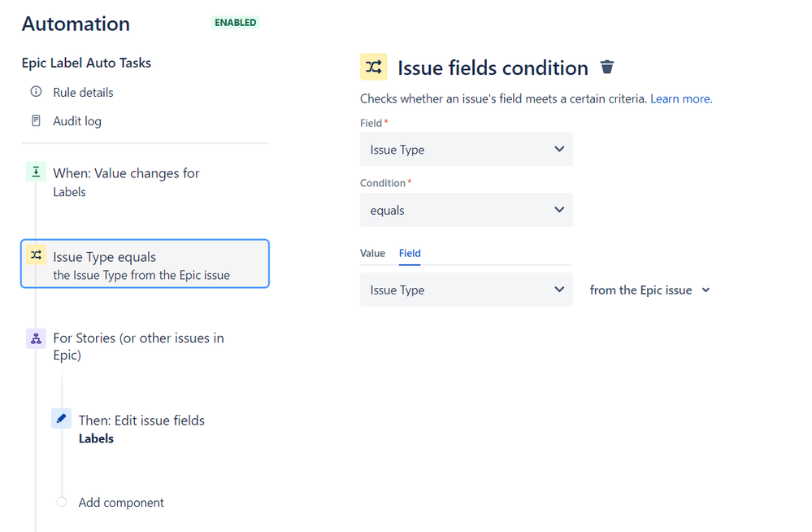
Task: Click the Rule details info icon
Action: point(36,92)
